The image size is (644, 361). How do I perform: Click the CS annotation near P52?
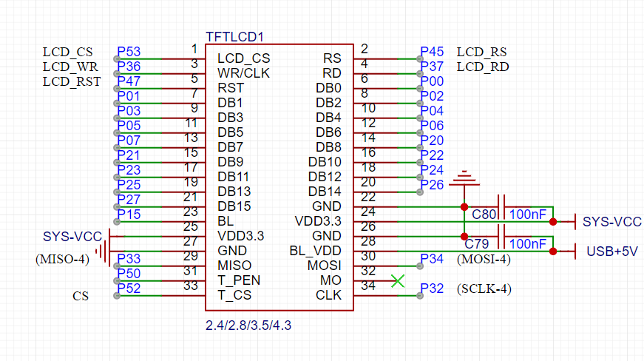81,296
